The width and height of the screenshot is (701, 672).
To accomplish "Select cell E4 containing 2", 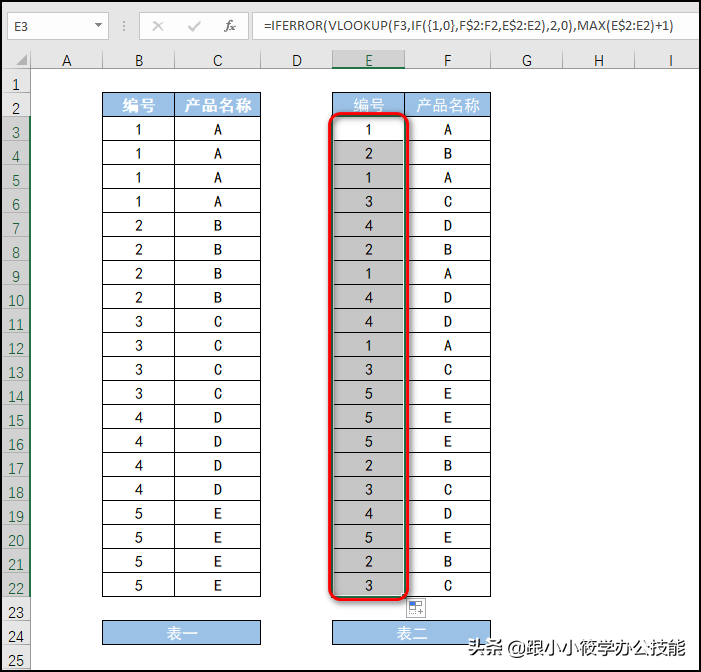I will 368,153.
